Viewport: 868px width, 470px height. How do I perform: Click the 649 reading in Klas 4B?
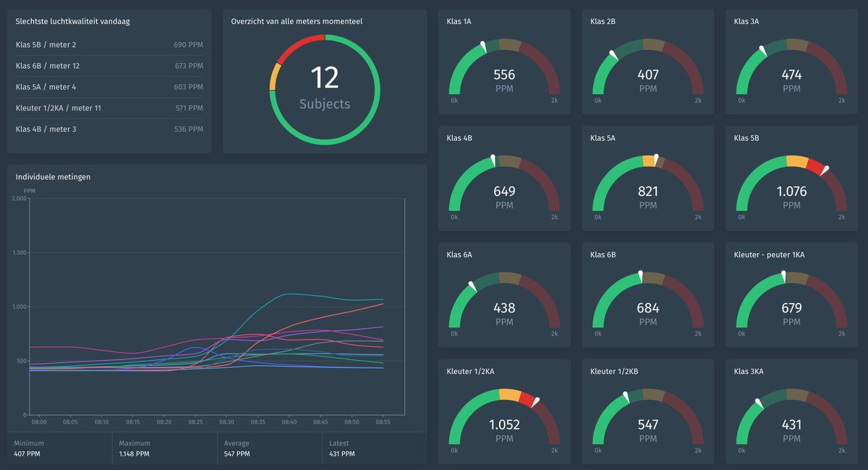[504, 192]
